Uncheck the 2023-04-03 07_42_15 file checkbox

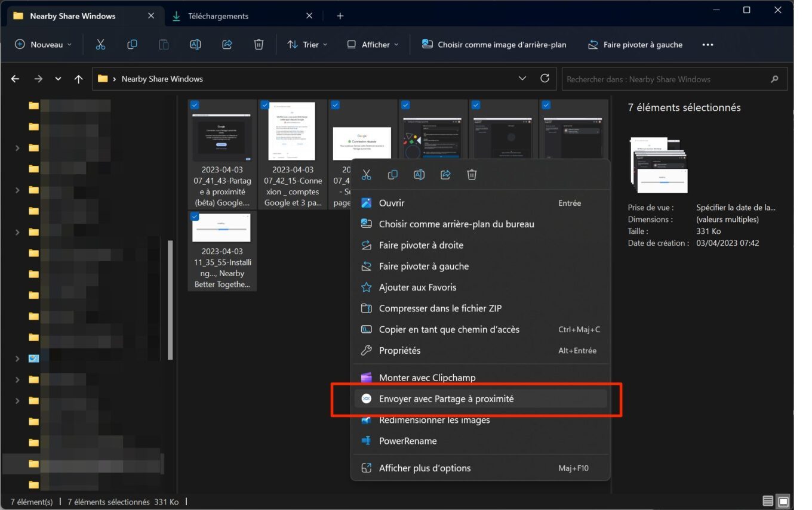(264, 105)
